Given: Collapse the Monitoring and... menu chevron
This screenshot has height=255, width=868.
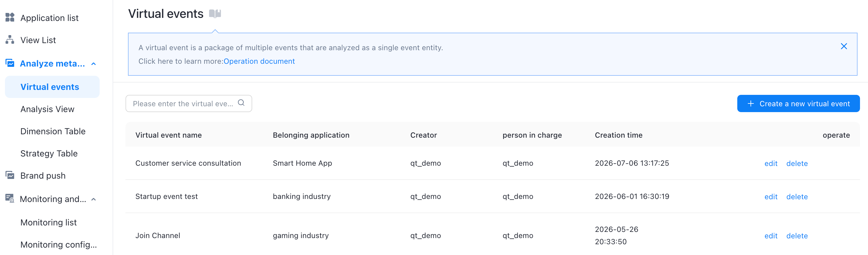Looking at the screenshot, I should 94,199.
